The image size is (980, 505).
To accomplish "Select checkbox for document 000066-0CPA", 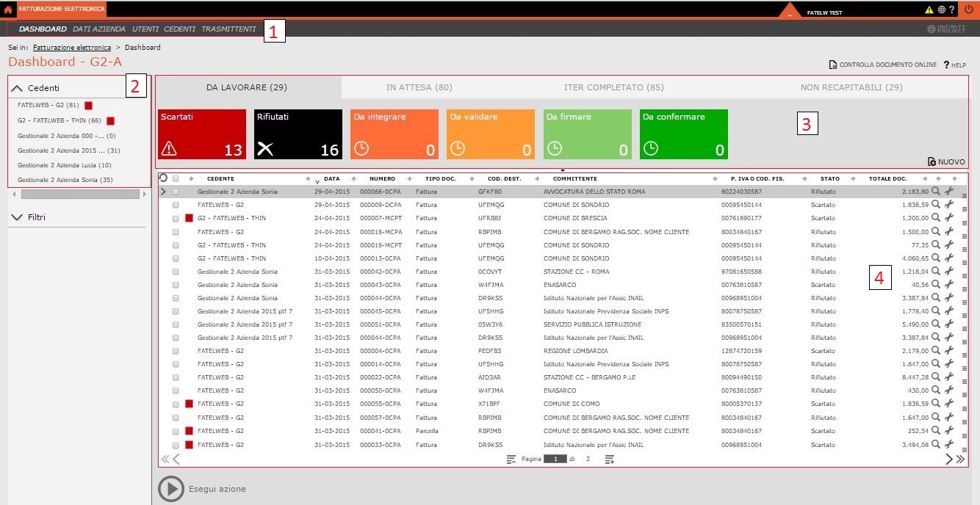I will pos(176,192).
